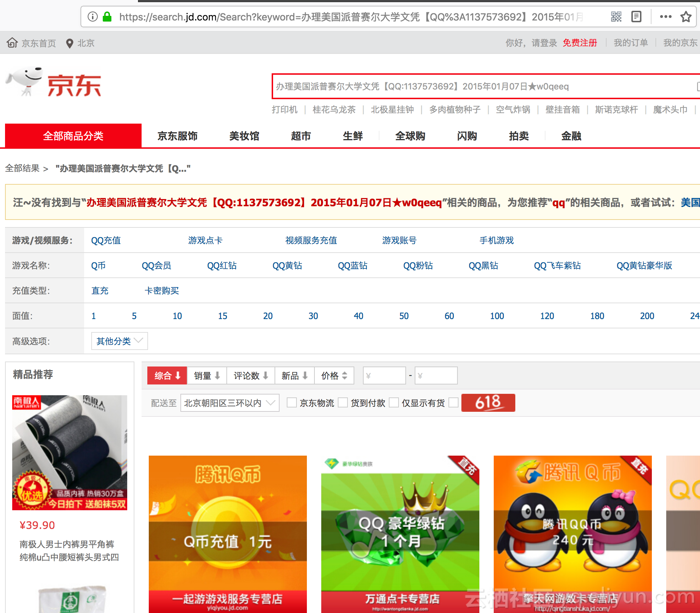The image size is (700, 613).
Task: Open 全部商品分类 menu
Action: [x=73, y=136]
